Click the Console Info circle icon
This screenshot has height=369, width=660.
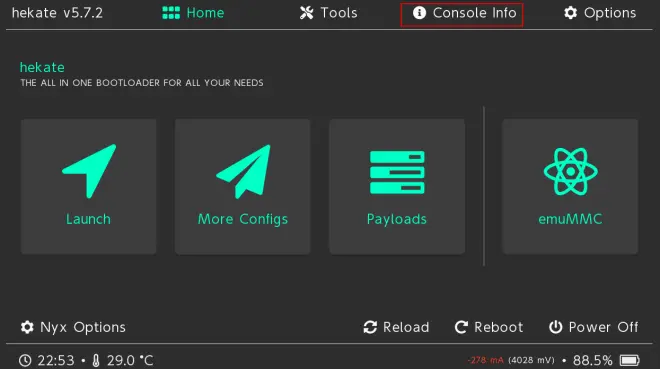(419, 13)
